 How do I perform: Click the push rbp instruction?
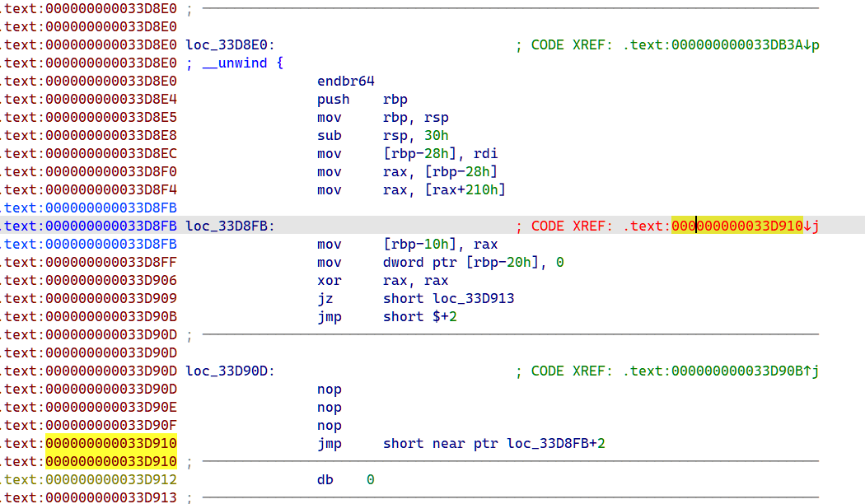pos(362,100)
